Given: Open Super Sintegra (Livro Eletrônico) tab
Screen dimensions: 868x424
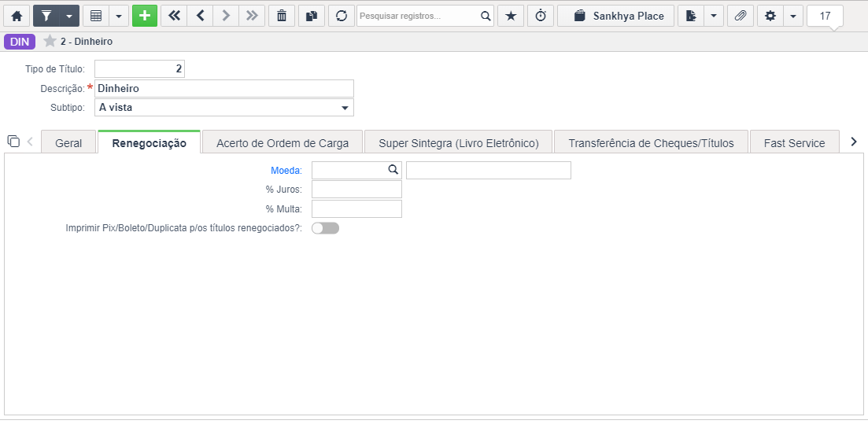Looking at the screenshot, I should click(458, 143).
